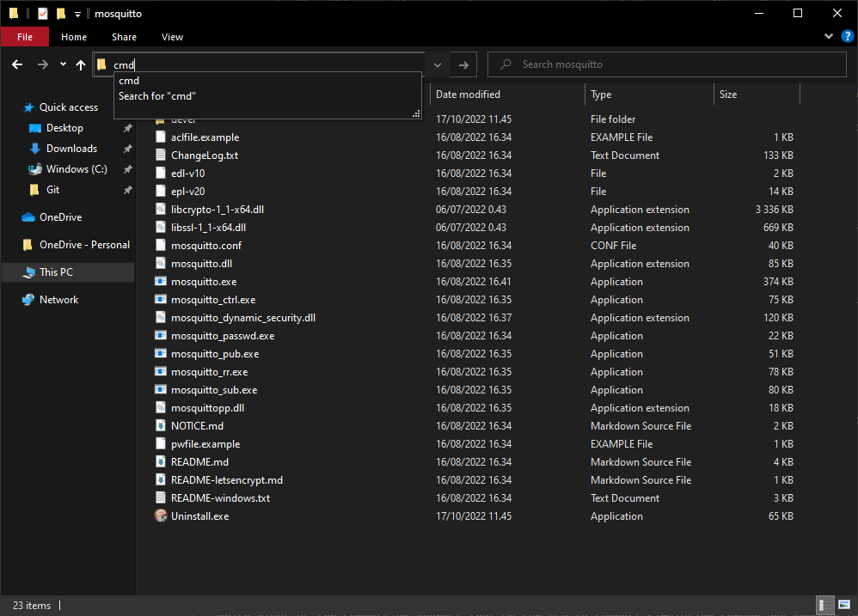Open the File ribbon tab
The height and width of the screenshot is (616, 858).
pyautogui.click(x=25, y=37)
